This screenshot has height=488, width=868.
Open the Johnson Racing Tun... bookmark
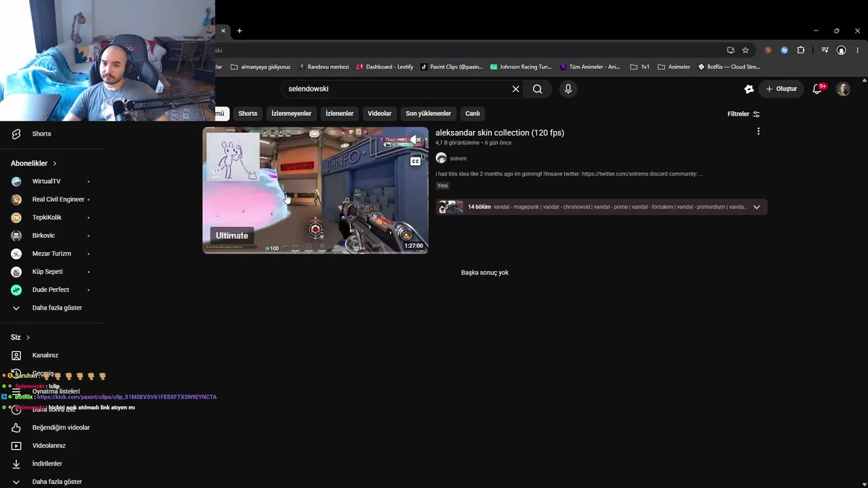coord(521,67)
